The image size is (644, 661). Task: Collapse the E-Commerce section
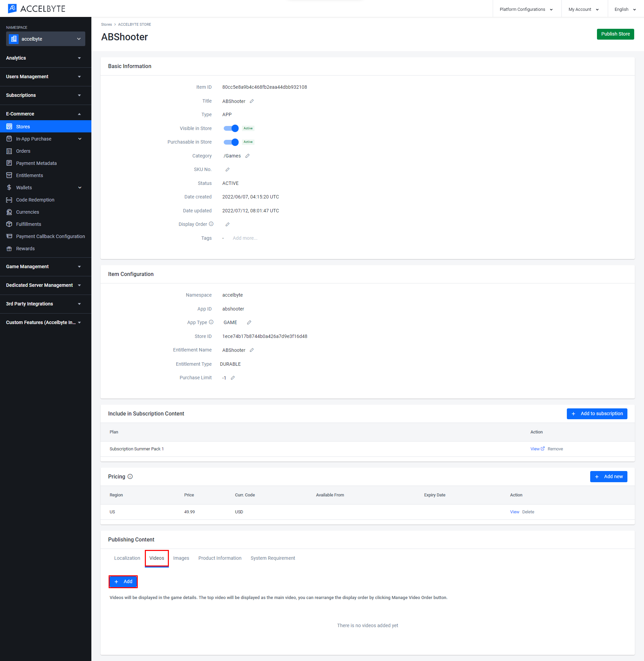[46, 114]
